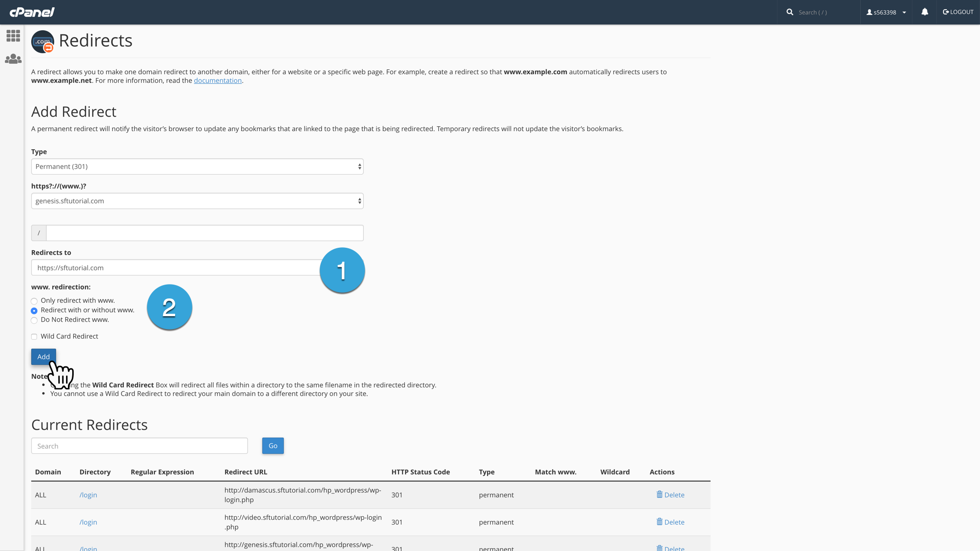Select Redirect with or without www.
The image size is (980, 551).
click(34, 310)
